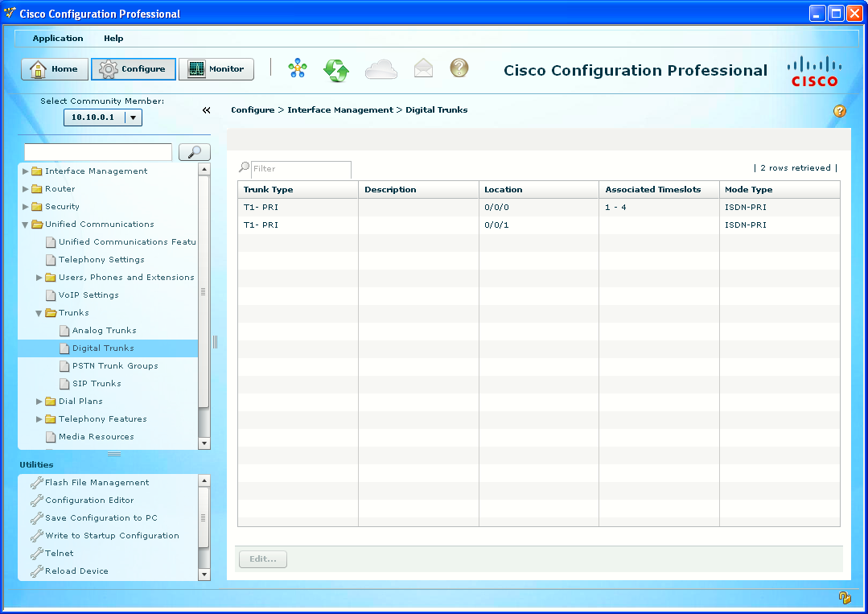Click the padlock icon in status bar
868x614 pixels.
(845, 597)
